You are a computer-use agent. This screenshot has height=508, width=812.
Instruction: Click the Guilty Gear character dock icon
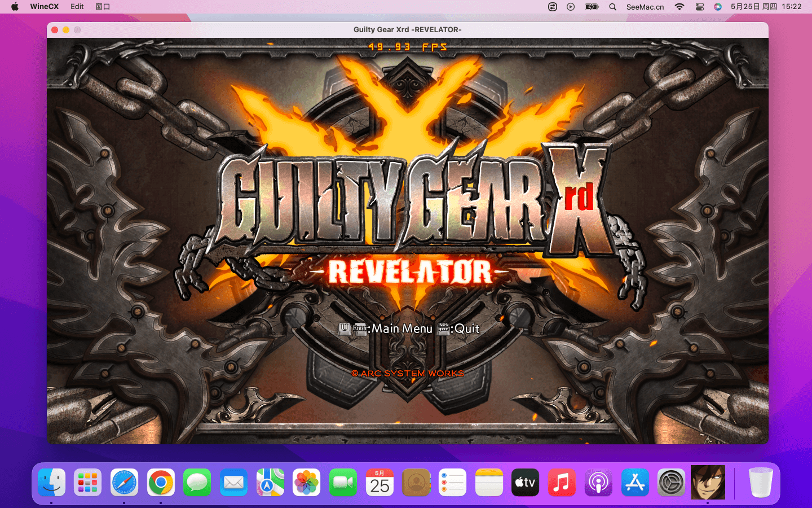708,483
